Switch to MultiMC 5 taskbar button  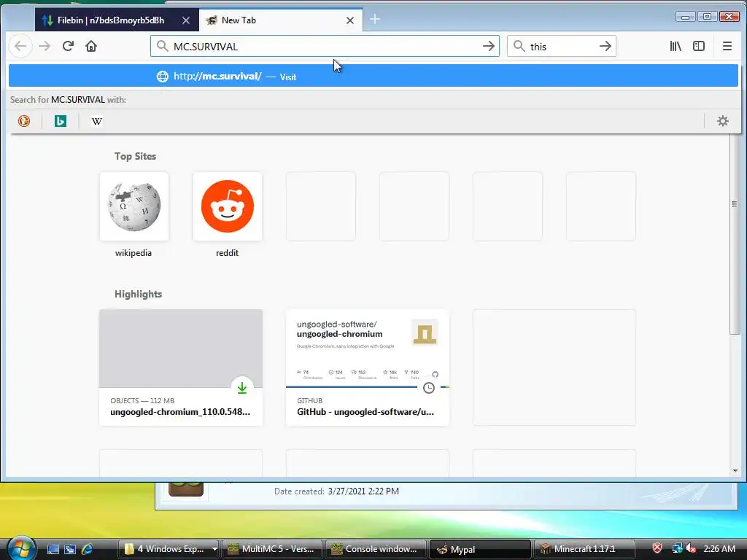pyautogui.click(x=272, y=549)
